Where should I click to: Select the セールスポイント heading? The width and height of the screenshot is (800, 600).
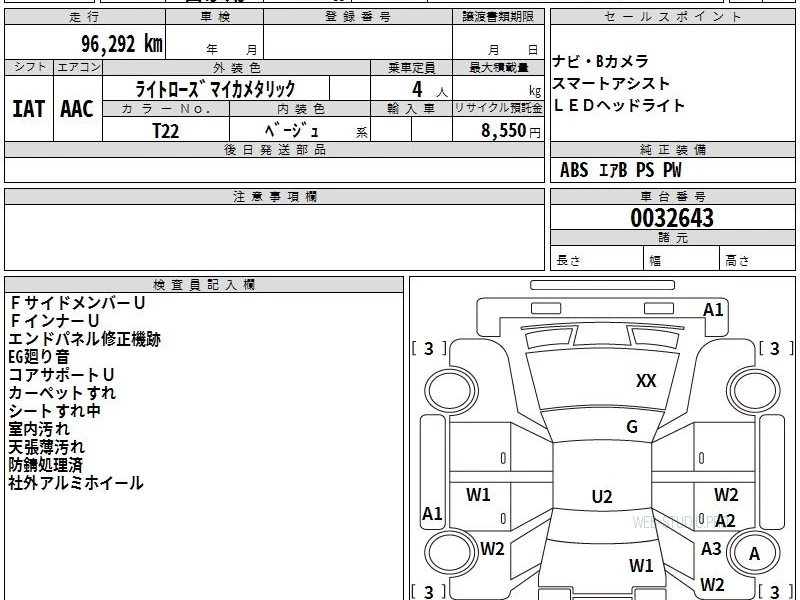point(672,17)
